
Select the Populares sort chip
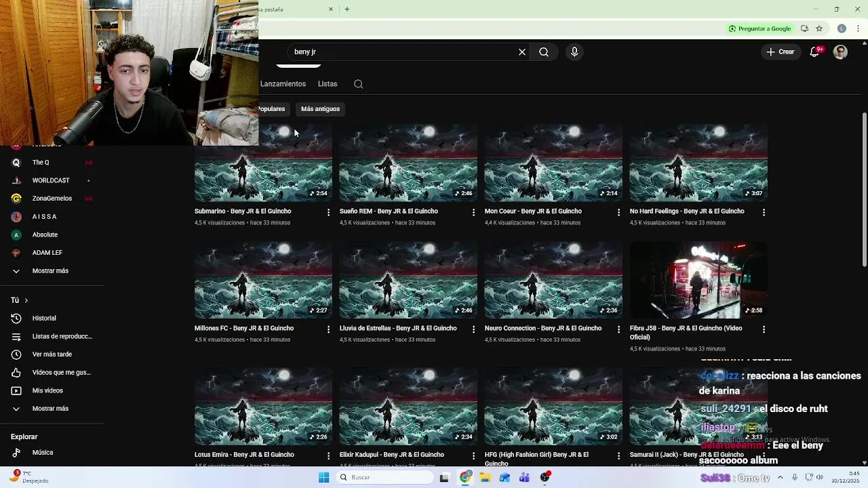point(273,108)
